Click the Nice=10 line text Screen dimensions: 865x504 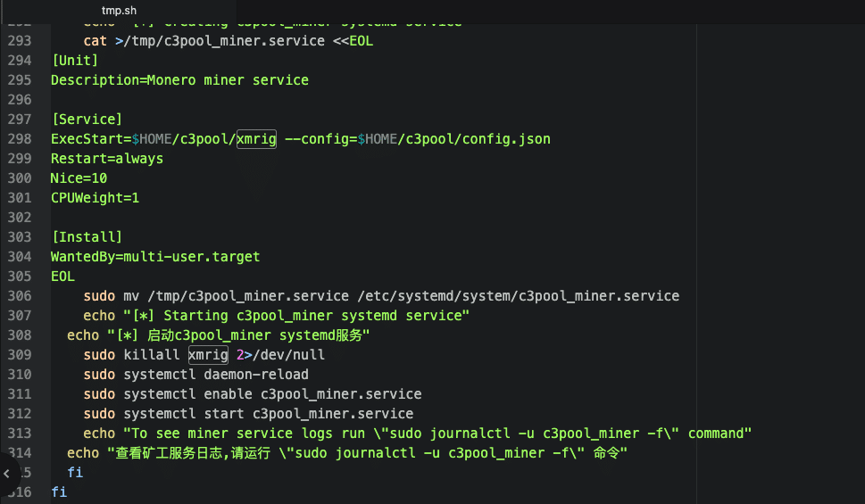click(79, 178)
